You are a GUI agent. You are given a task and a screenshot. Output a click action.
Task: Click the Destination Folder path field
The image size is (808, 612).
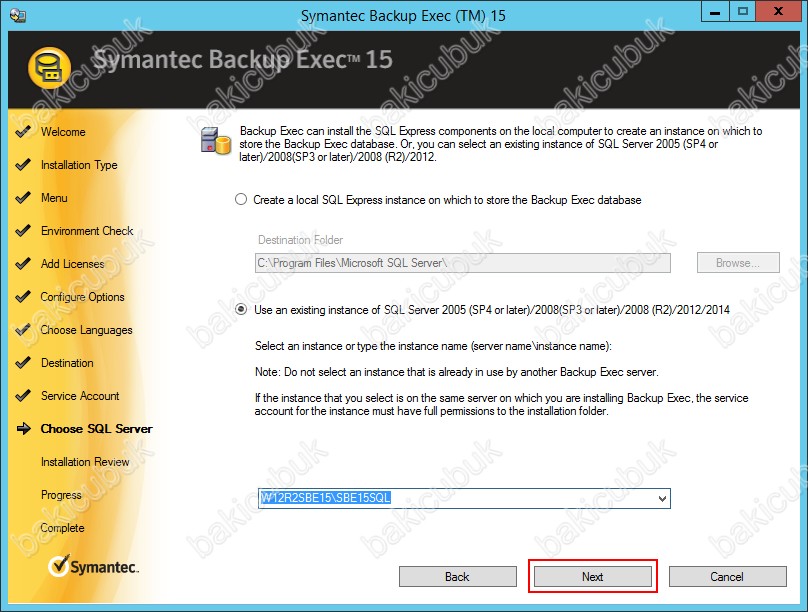(463, 263)
